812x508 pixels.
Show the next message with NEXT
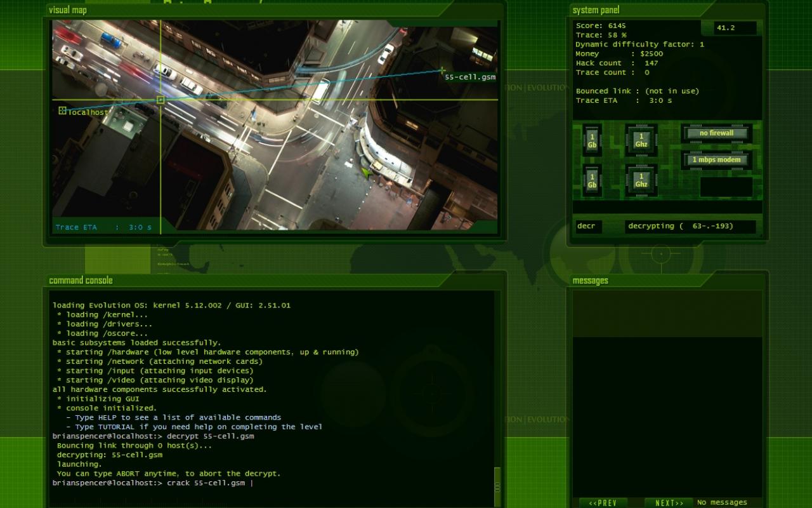pos(669,503)
